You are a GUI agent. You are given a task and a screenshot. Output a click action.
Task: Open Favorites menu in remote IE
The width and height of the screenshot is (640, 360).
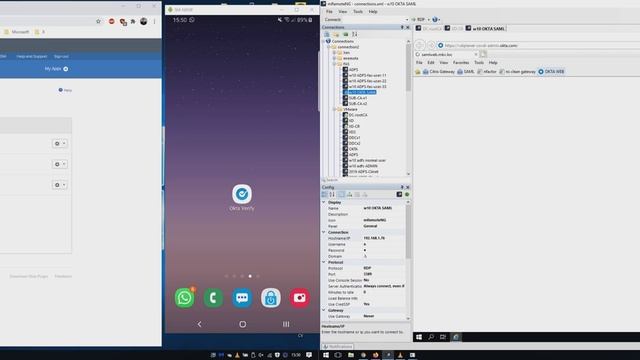[461, 63]
